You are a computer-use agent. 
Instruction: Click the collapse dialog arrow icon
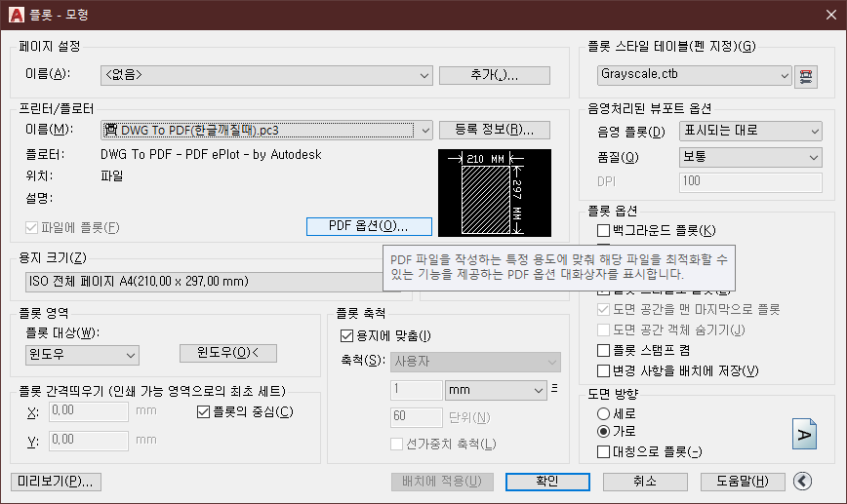click(x=803, y=481)
